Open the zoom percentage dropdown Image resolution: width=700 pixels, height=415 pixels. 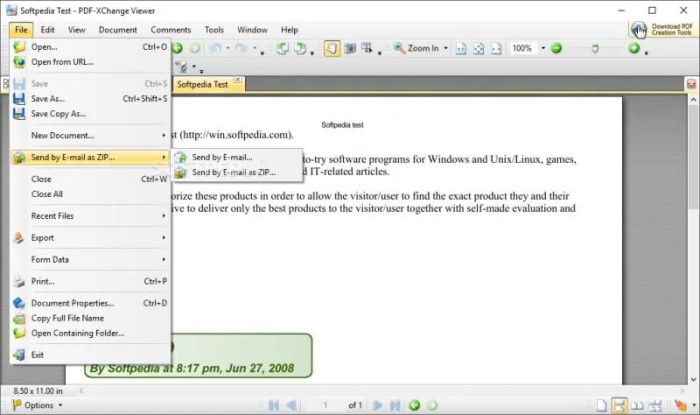pos(543,48)
